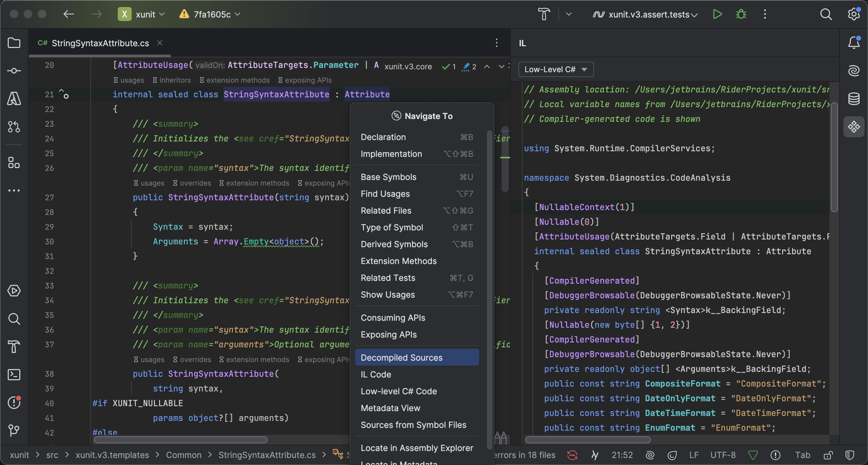Viewport: 868px width, 465px height.
Task: Click the UTF-8 encoding status button
Action: (x=723, y=455)
